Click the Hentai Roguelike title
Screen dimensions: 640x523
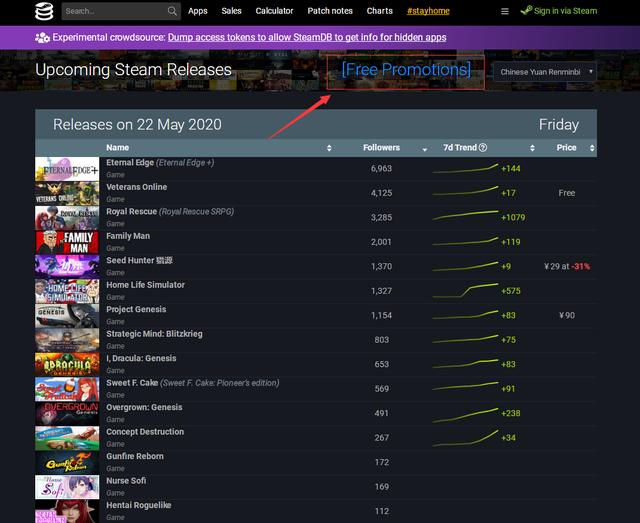[139, 505]
